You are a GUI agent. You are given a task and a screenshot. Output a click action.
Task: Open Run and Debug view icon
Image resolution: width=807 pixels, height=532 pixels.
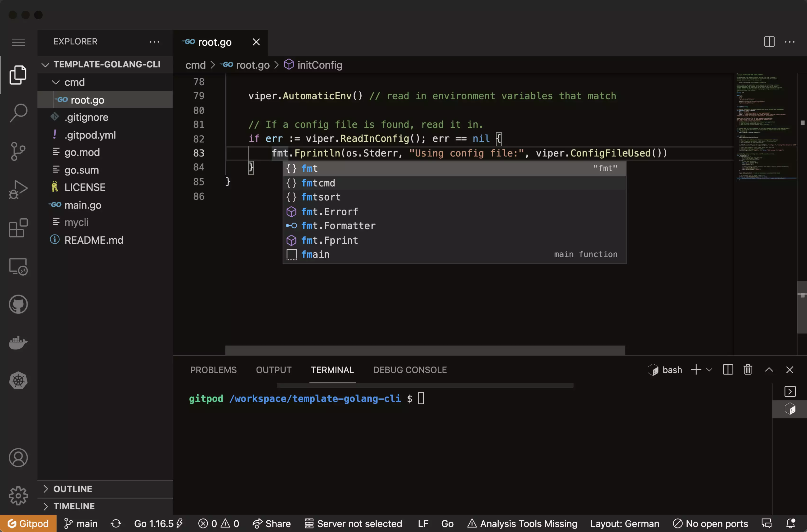pos(18,189)
